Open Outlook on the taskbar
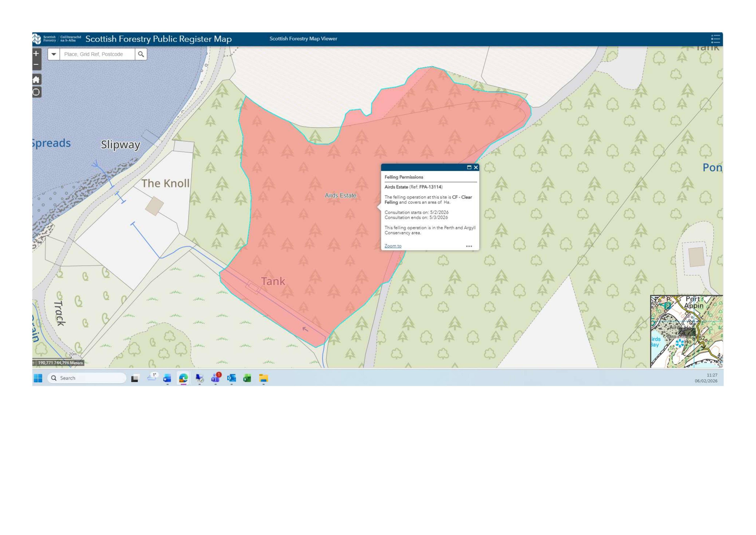This screenshot has width=756, height=535. 231,378
